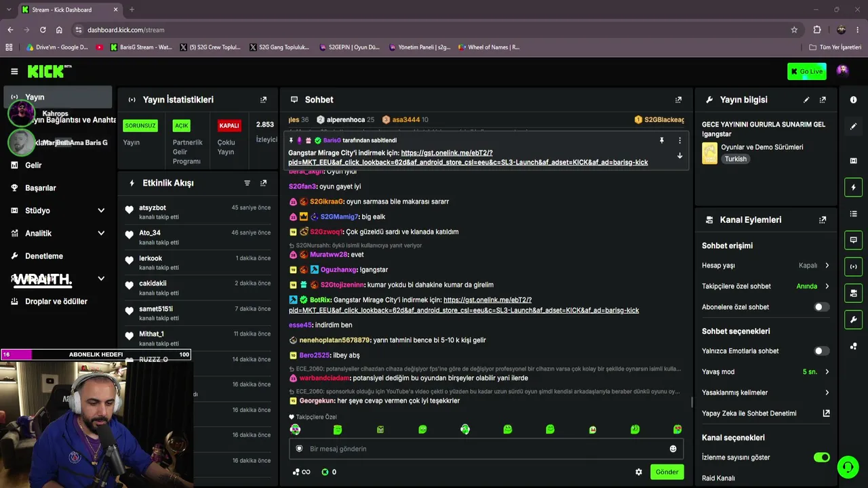Toggle Abonelere özel sohbet switch

click(821, 307)
